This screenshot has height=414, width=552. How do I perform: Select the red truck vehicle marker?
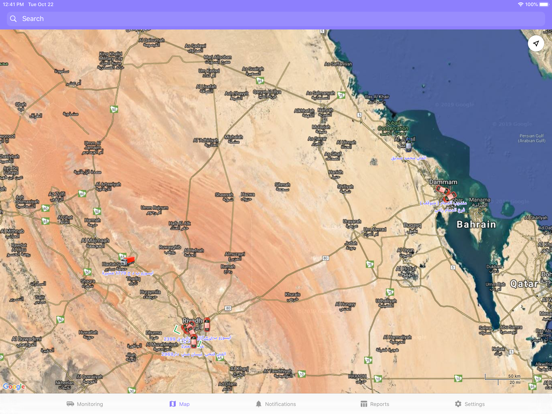pos(128,261)
